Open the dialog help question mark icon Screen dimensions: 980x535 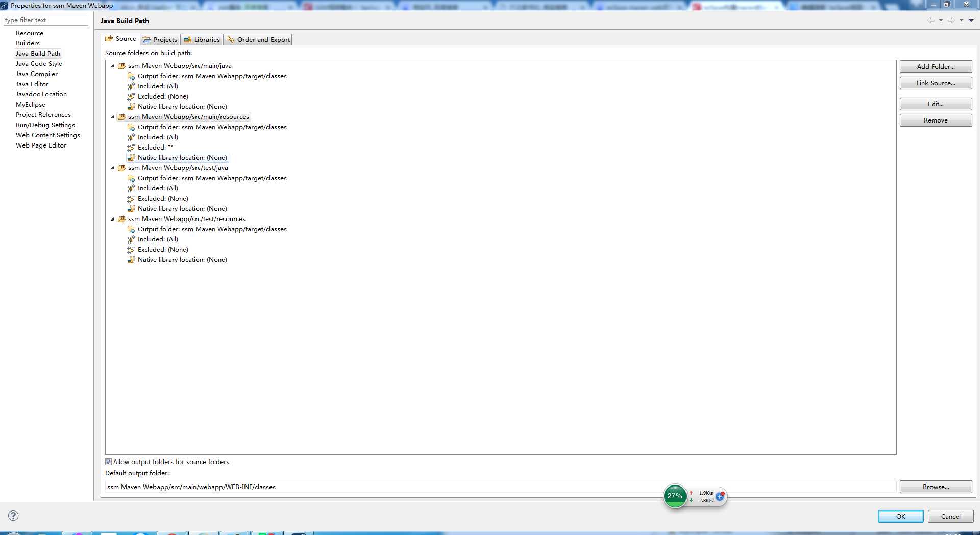point(14,516)
